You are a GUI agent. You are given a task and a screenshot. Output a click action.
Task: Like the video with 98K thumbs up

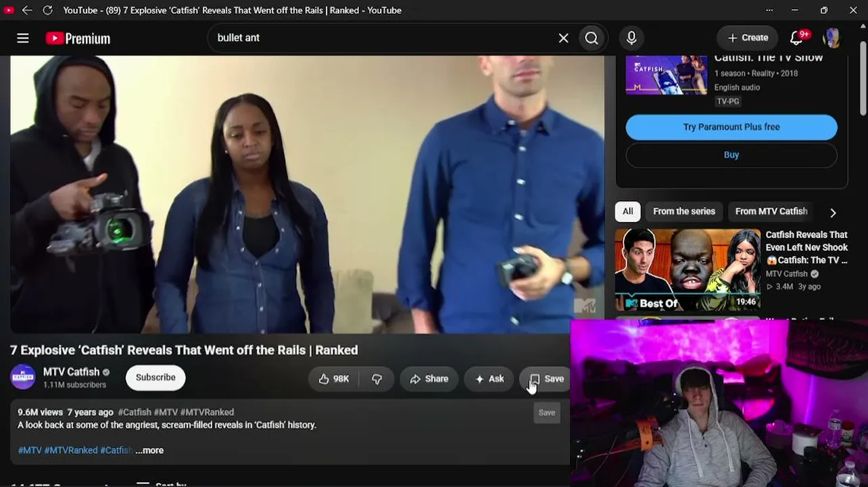[x=334, y=379]
